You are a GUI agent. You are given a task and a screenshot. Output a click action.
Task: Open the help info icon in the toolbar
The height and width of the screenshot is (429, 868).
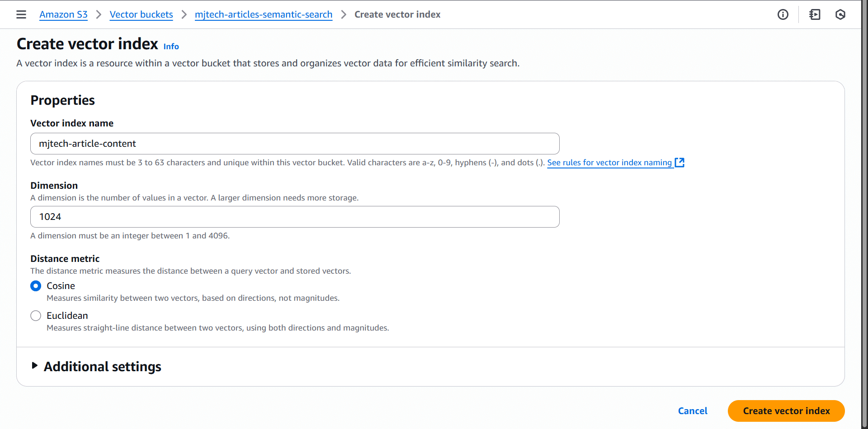[x=783, y=14]
